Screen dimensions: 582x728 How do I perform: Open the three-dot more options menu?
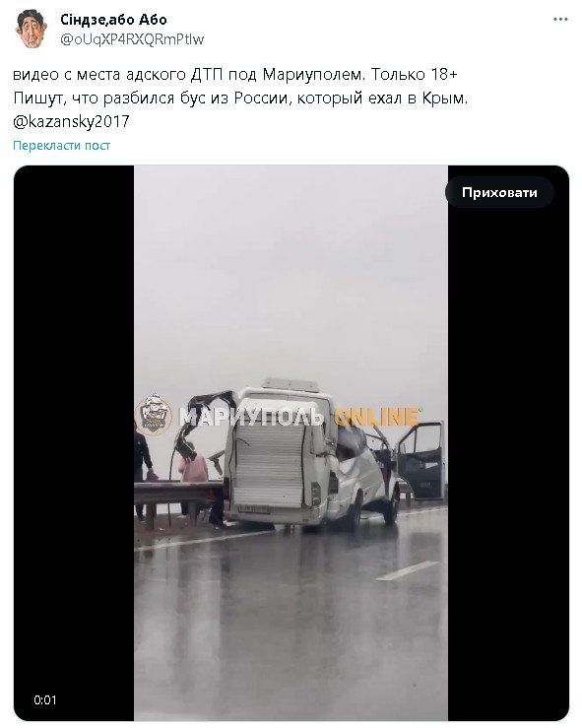coord(560,20)
